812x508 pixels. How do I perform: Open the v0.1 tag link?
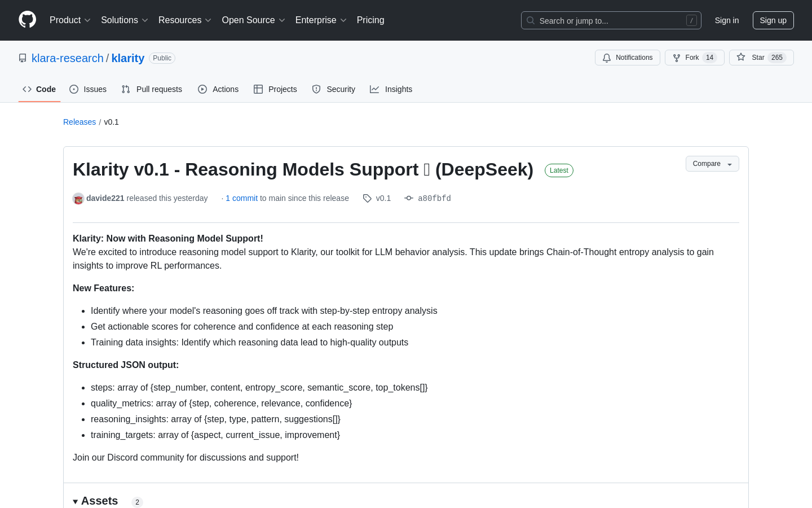(383, 198)
